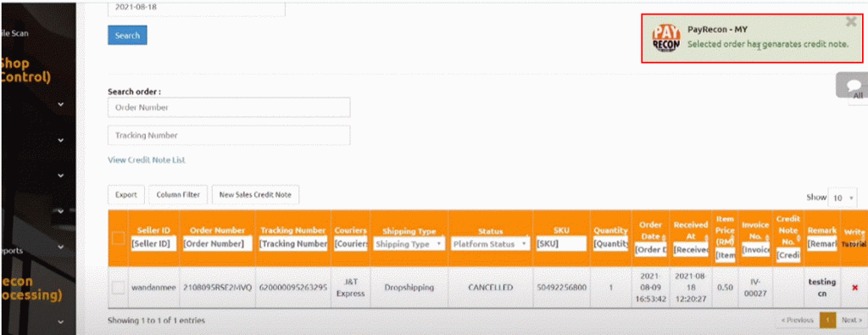Focus the Seller ID column filter
The width and height of the screenshot is (868, 335).
pyautogui.click(x=154, y=243)
